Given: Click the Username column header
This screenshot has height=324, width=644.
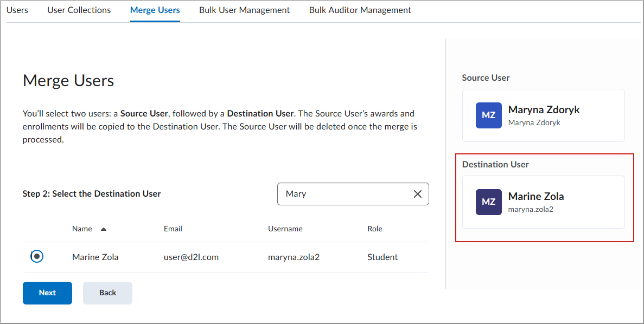Looking at the screenshot, I should 285,228.
